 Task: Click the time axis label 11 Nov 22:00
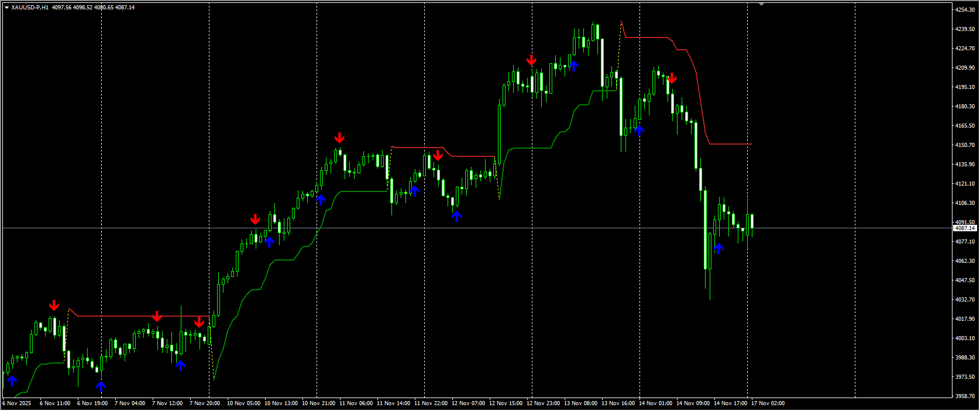(x=431, y=403)
